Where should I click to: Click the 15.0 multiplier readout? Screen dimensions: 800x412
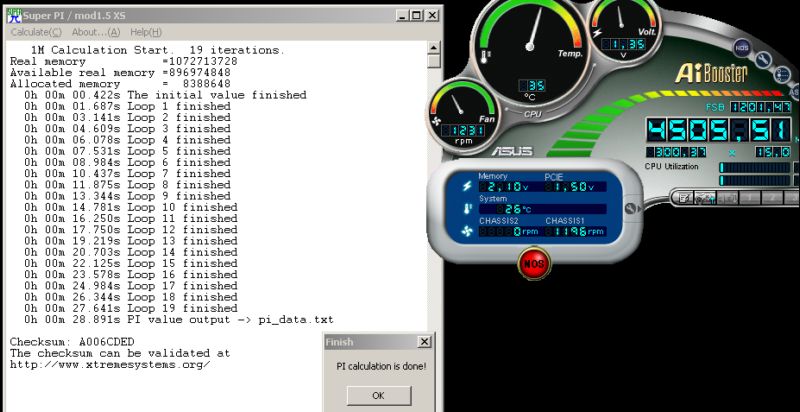(773, 152)
